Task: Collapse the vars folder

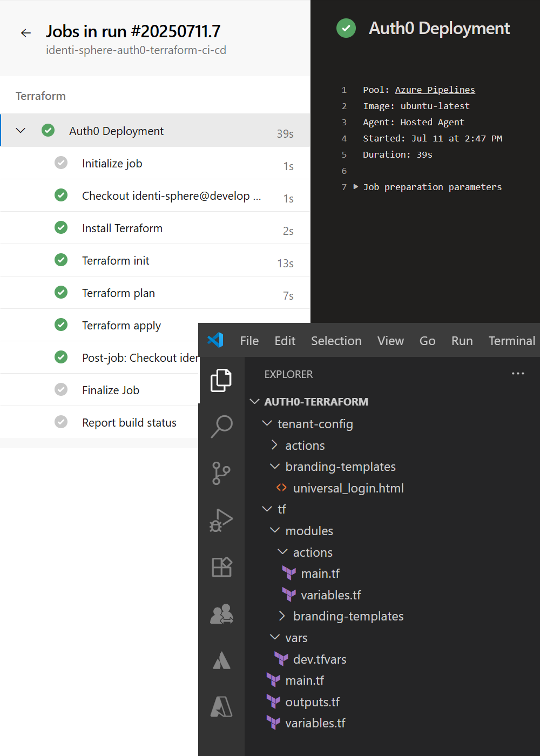Action: coord(275,638)
